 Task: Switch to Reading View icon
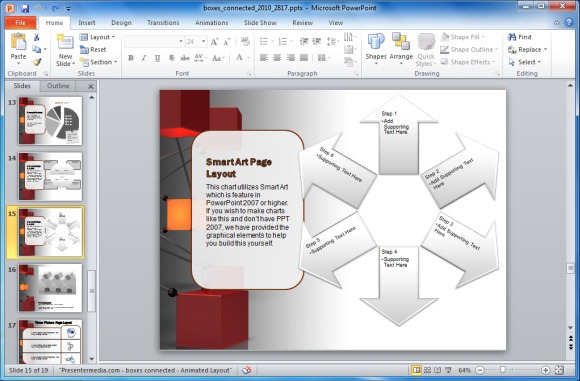[438, 370]
